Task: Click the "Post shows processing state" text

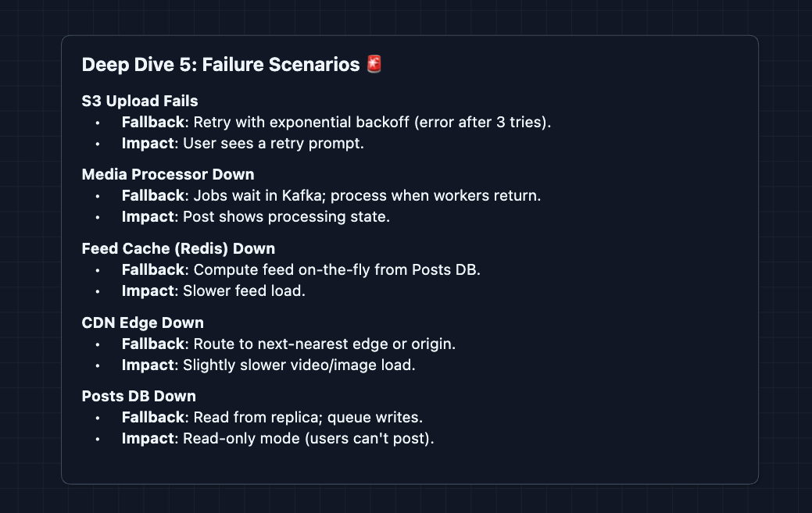Action: coord(286,217)
